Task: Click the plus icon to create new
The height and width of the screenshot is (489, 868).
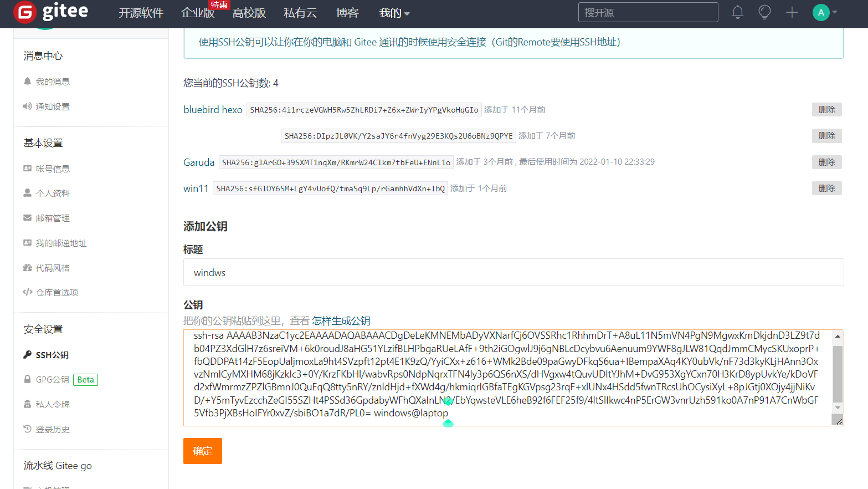Action: (x=792, y=12)
